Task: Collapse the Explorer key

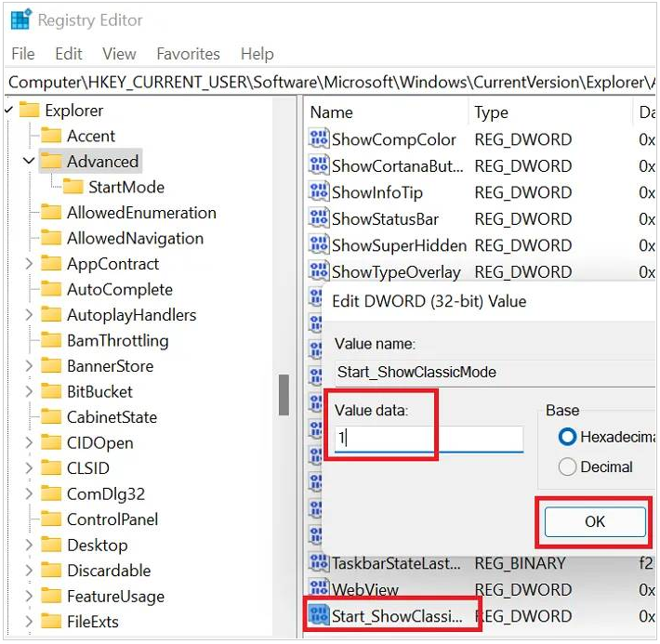Action: (x=8, y=111)
